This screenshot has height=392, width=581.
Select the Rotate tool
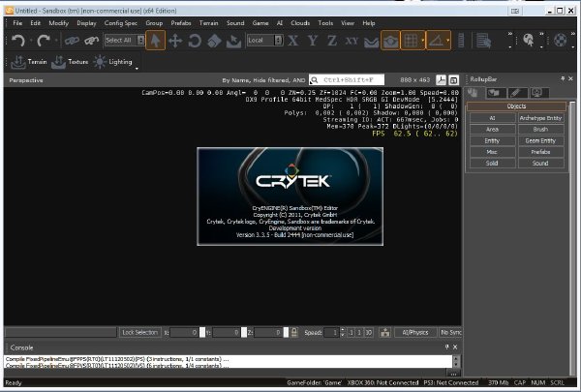(x=195, y=41)
